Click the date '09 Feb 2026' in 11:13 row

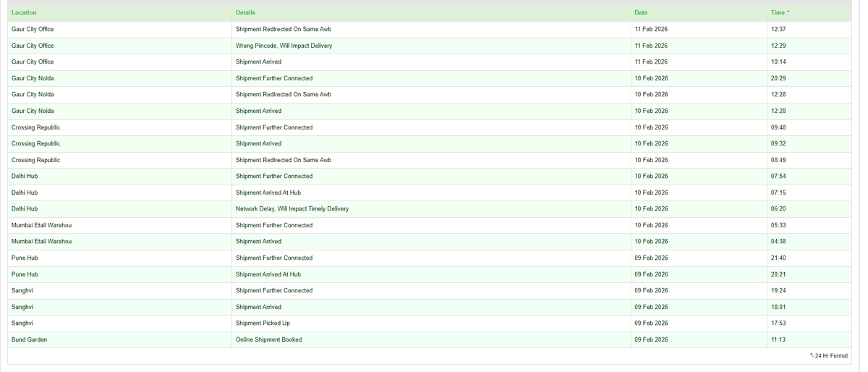[651, 339]
